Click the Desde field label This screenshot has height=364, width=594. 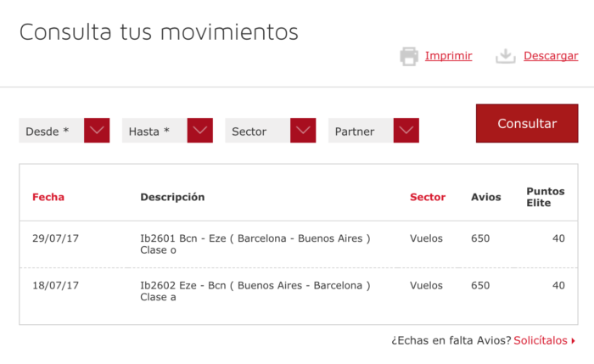tap(48, 132)
